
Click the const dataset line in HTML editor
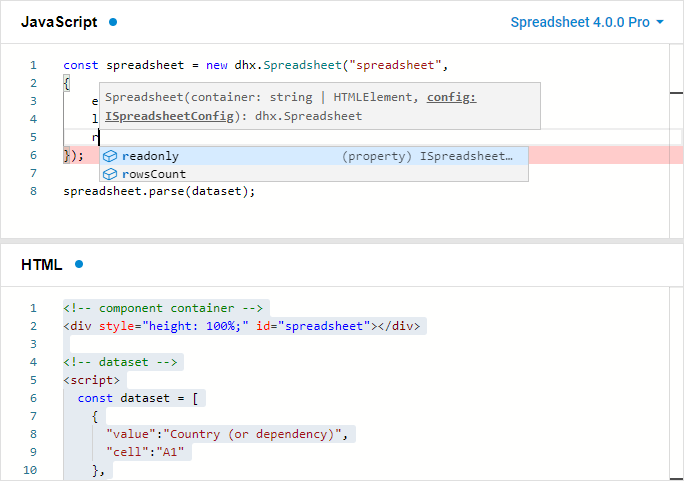coord(138,398)
